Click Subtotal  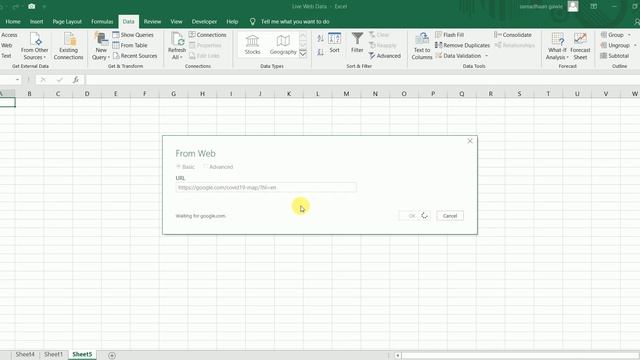pos(614,56)
